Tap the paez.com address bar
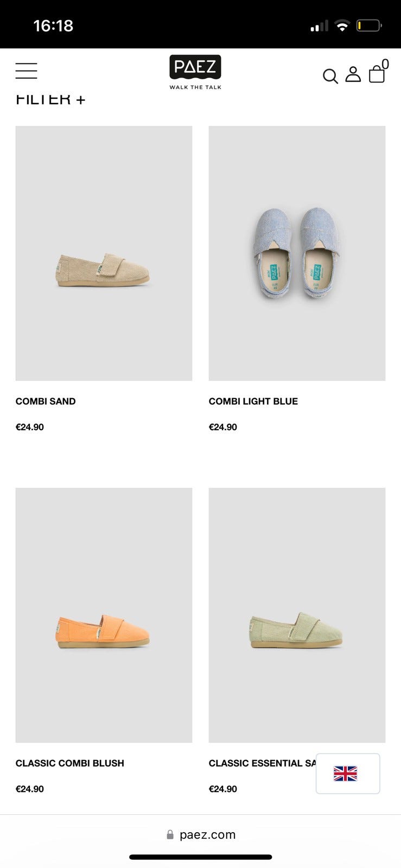 201,834
